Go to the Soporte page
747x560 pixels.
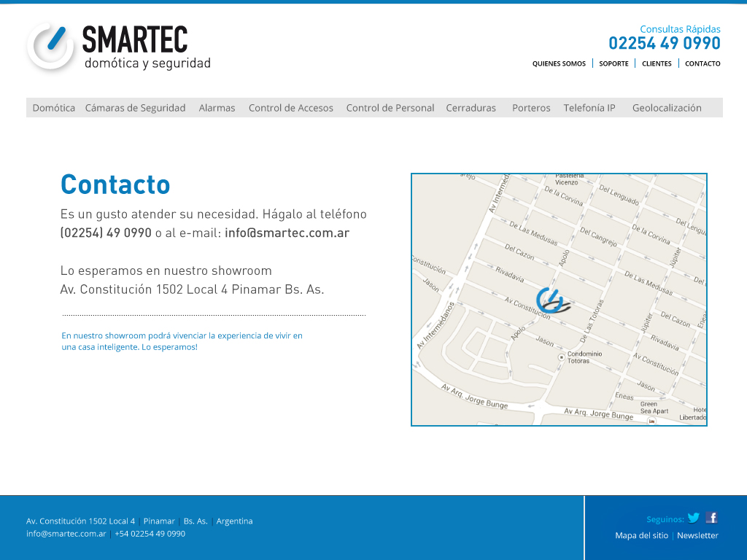614,63
